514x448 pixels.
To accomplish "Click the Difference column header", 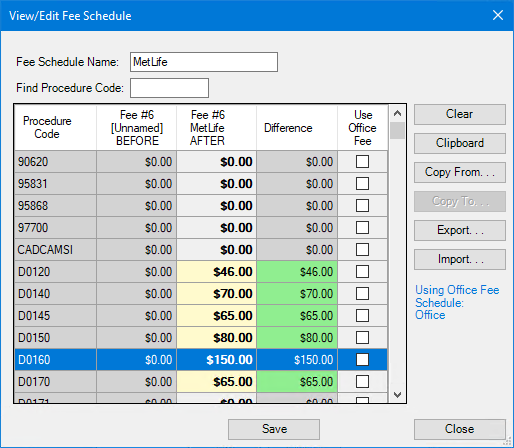I will (x=297, y=128).
